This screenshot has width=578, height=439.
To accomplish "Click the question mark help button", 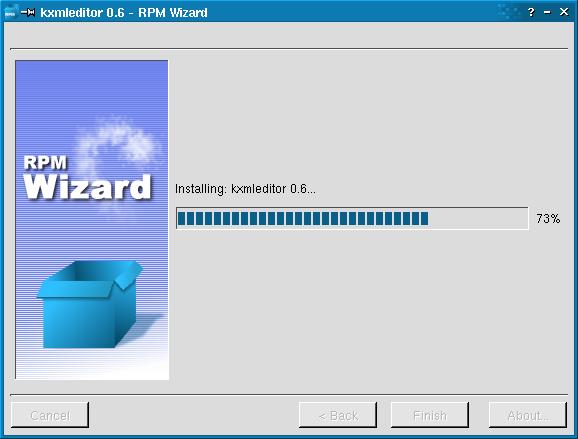I will point(531,12).
